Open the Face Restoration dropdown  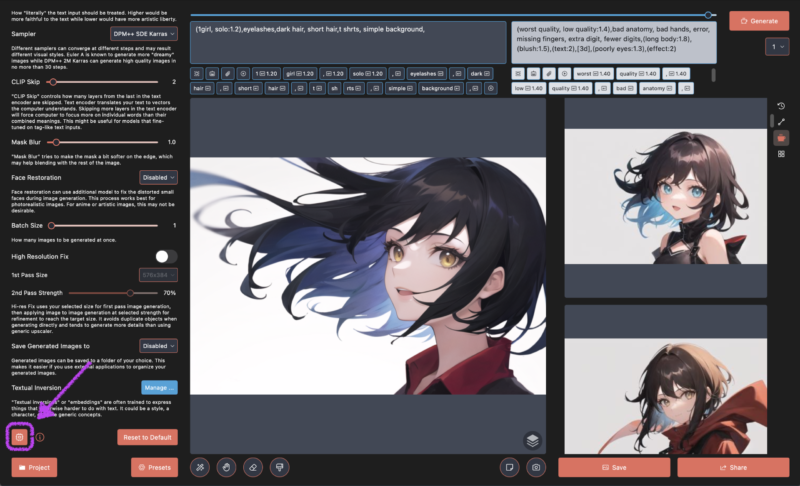pos(159,177)
